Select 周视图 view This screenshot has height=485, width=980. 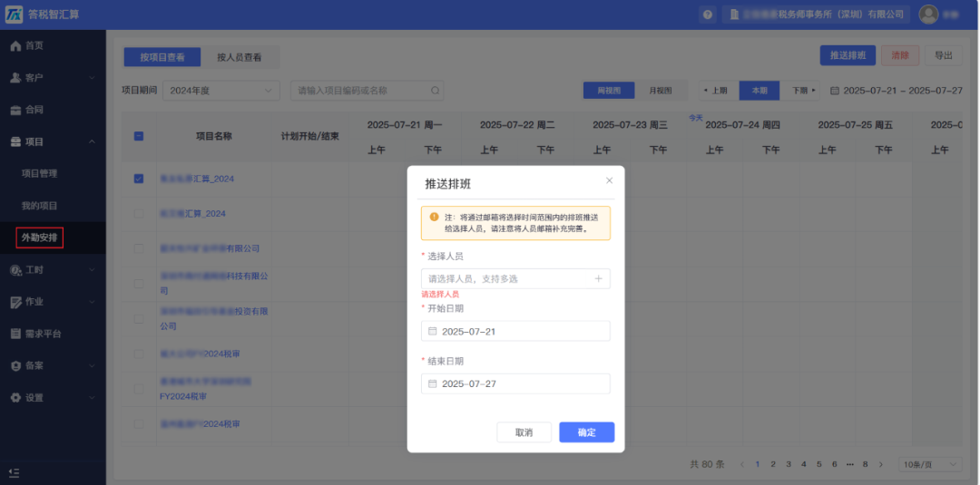pos(609,91)
